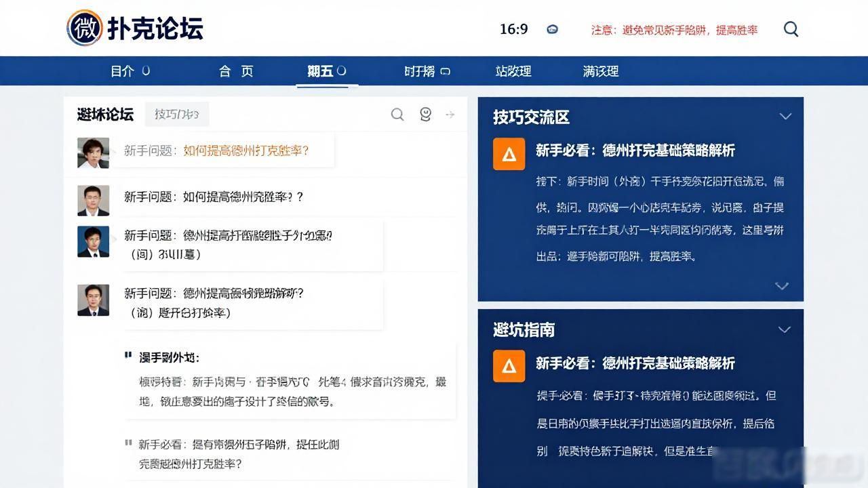
Task: Click the 技巧交流区 panel heading
Action: point(531,117)
